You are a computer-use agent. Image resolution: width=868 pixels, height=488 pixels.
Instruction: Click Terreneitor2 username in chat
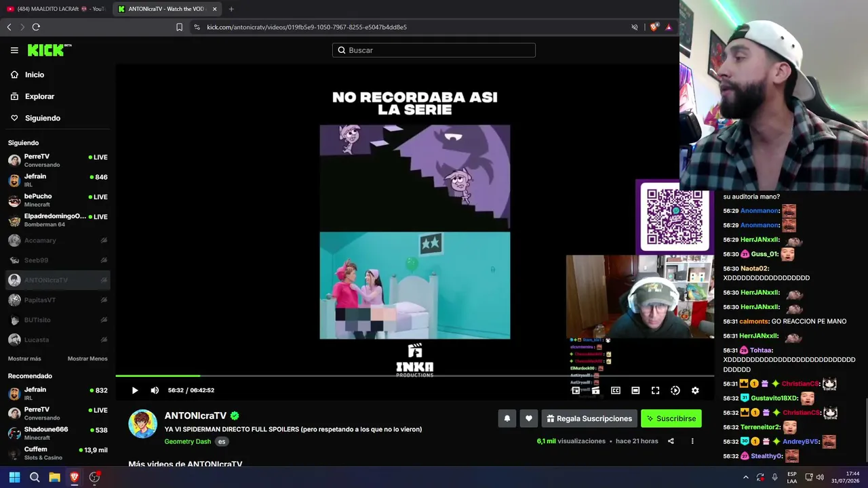tap(759, 428)
